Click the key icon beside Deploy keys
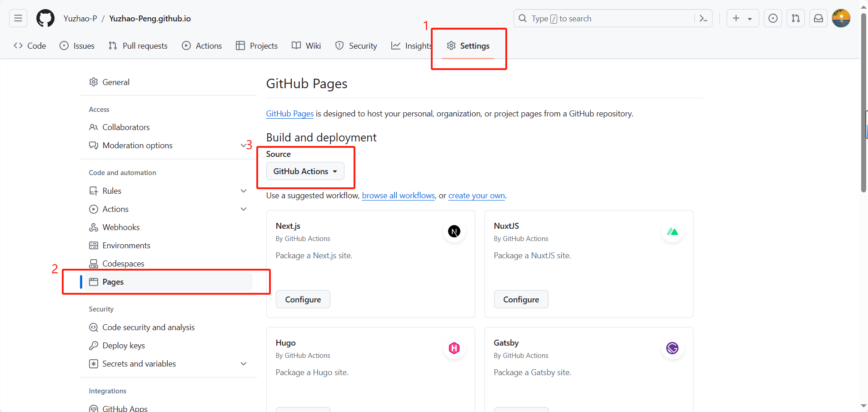Image resolution: width=868 pixels, height=412 pixels. tap(94, 346)
